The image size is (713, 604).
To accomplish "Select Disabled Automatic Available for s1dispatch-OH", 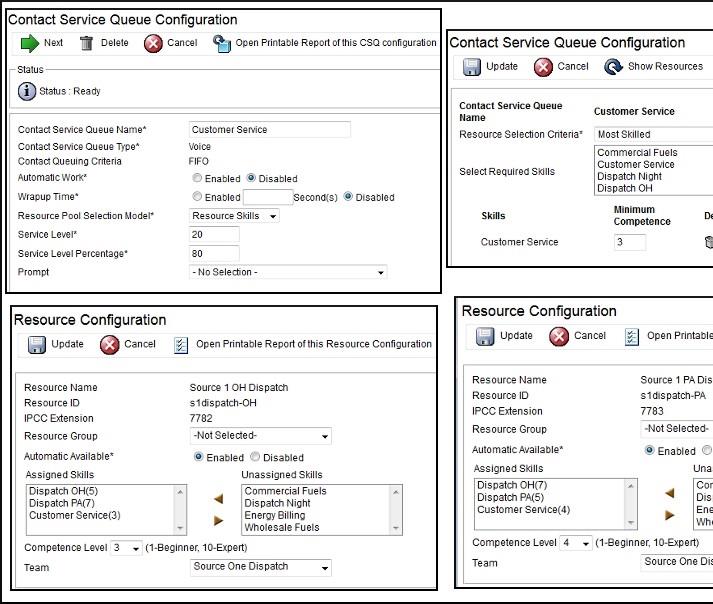I will click(x=255, y=456).
